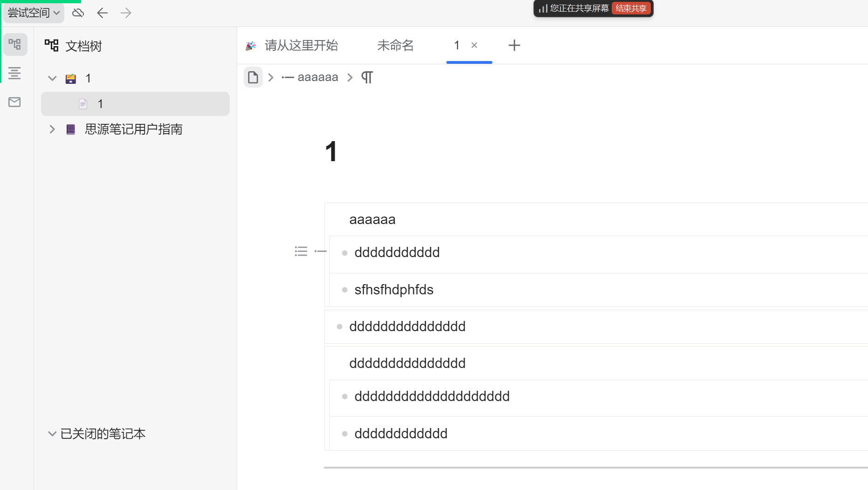Close the tab named 1
868x490 pixels.
click(x=474, y=45)
